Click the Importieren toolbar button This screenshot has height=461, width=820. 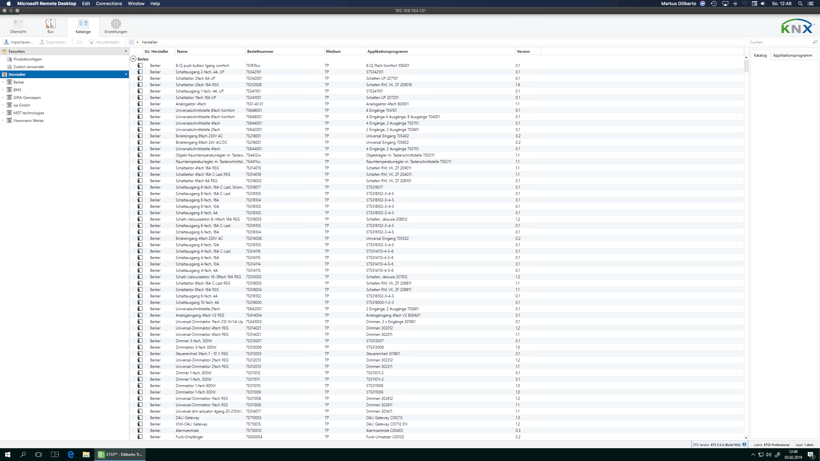click(18, 42)
